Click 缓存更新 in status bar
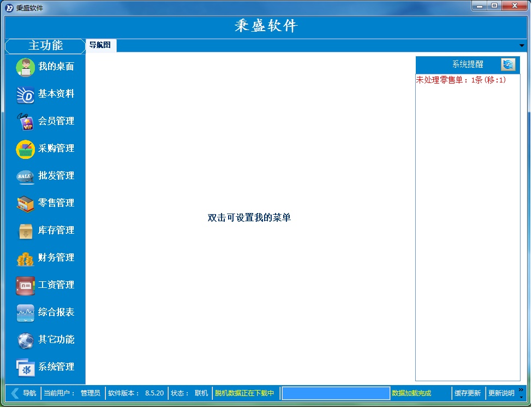Viewport: 532px width, 408px height. tap(468, 393)
